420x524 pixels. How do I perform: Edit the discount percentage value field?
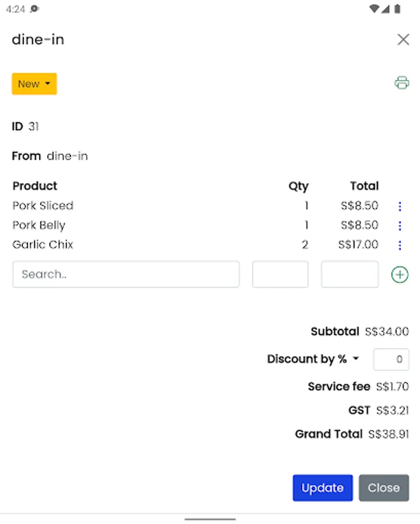(x=391, y=359)
